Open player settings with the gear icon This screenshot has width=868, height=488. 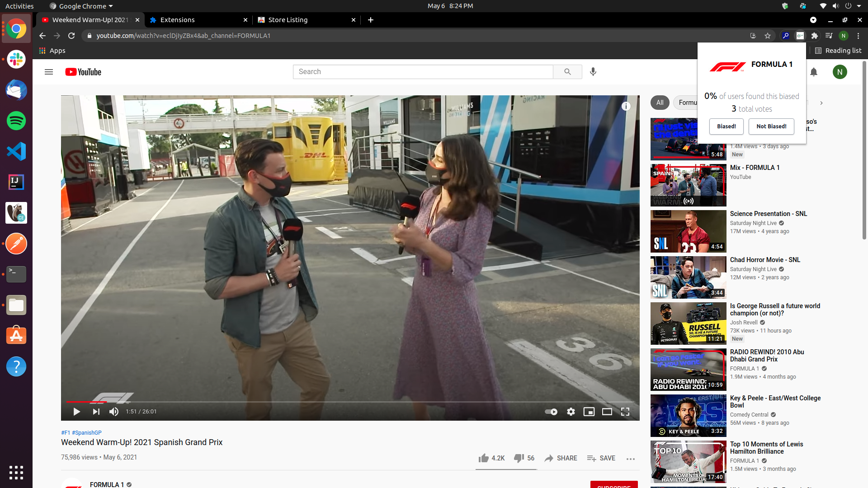571,412
